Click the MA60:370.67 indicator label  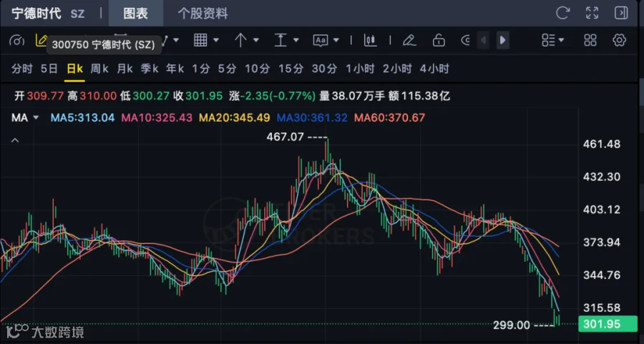pyautogui.click(x=389, y=118)
